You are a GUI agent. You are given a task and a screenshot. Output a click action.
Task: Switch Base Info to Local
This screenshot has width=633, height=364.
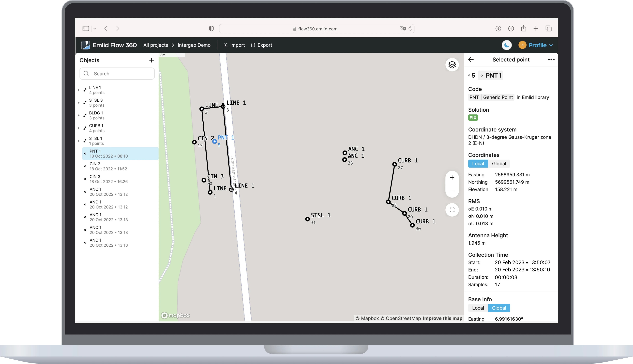click(x=478, y=308)
